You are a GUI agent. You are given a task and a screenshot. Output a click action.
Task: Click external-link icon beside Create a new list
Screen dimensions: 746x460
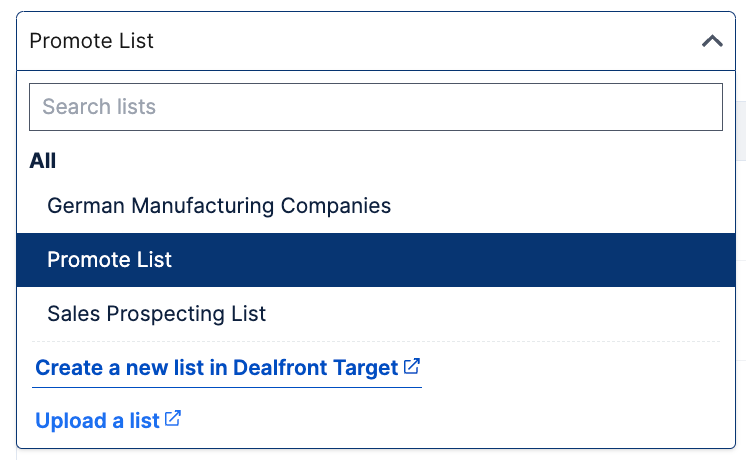click(x=412, y=367)
